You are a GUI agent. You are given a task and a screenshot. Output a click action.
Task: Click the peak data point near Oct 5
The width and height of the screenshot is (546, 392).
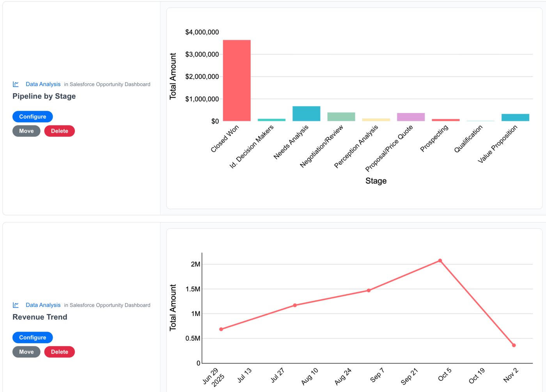[440, 260]
